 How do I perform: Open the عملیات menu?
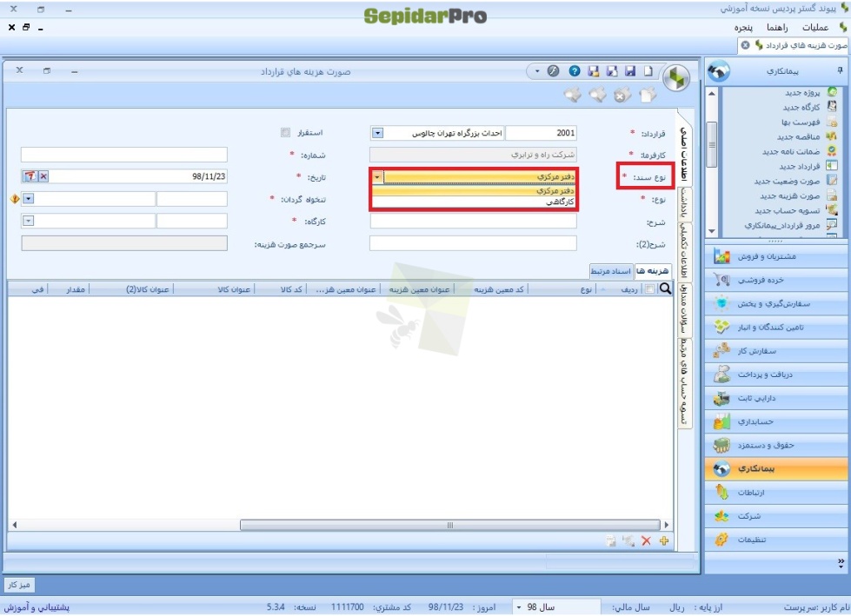coord(815,27)
